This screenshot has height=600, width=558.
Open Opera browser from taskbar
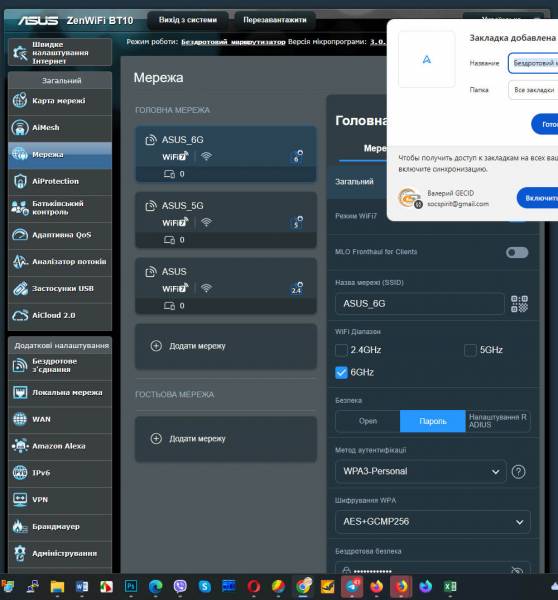253,587
